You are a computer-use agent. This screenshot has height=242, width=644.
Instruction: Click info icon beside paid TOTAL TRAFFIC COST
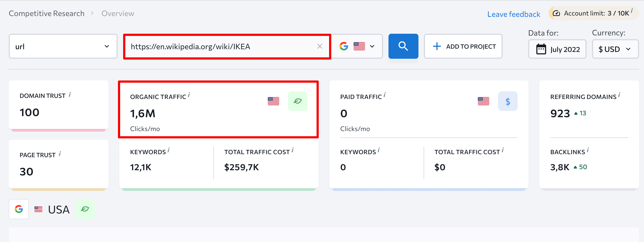point(503,150)
